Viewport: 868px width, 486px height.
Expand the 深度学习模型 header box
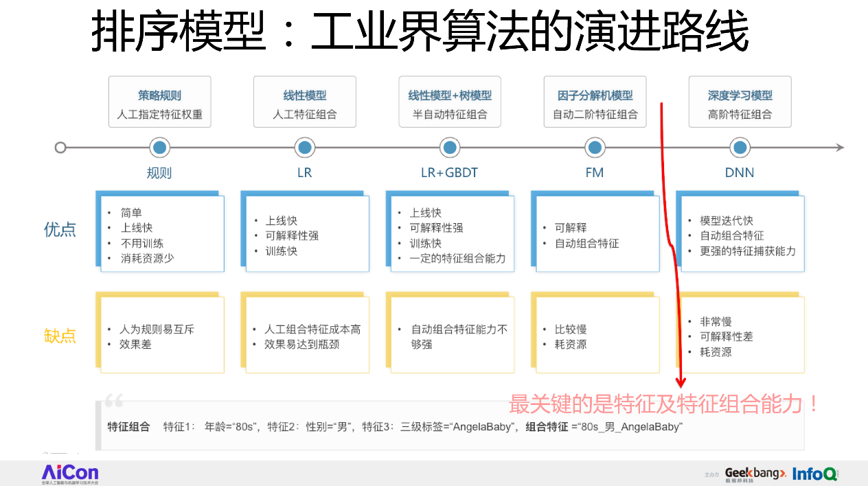click(740, 102)
